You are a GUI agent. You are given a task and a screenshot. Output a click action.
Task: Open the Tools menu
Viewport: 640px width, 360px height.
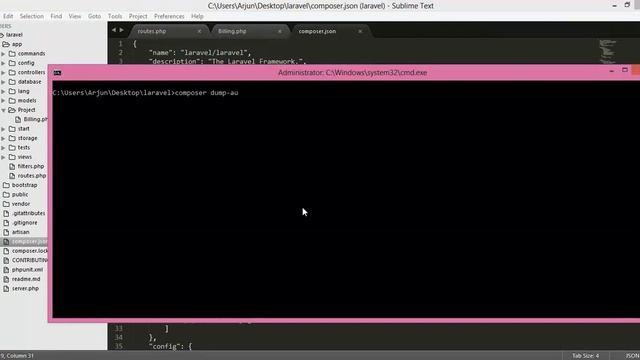click(115, 16)
